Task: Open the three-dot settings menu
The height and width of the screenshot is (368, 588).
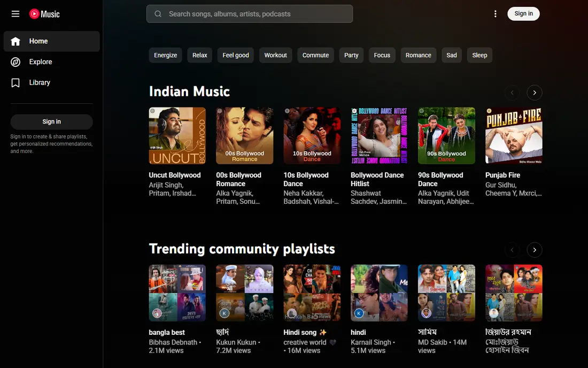Action: 496,14
